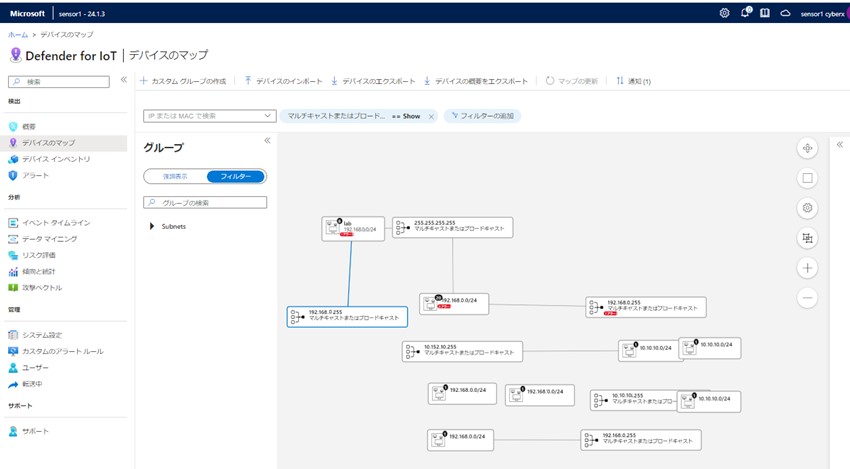Select the 10.10.10.255 broadcast node
This screenshot has width=850, height=469.
[634, 400]
